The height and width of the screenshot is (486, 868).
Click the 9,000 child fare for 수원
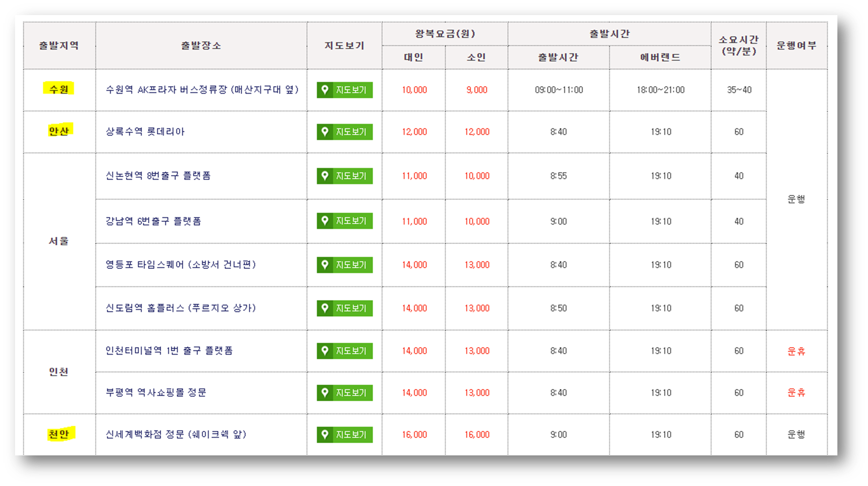[x=477, y=90]
